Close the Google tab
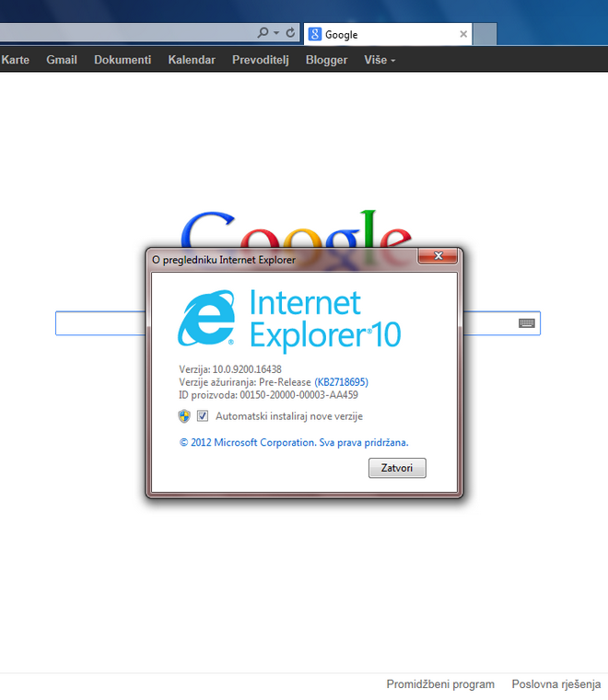 463,34
